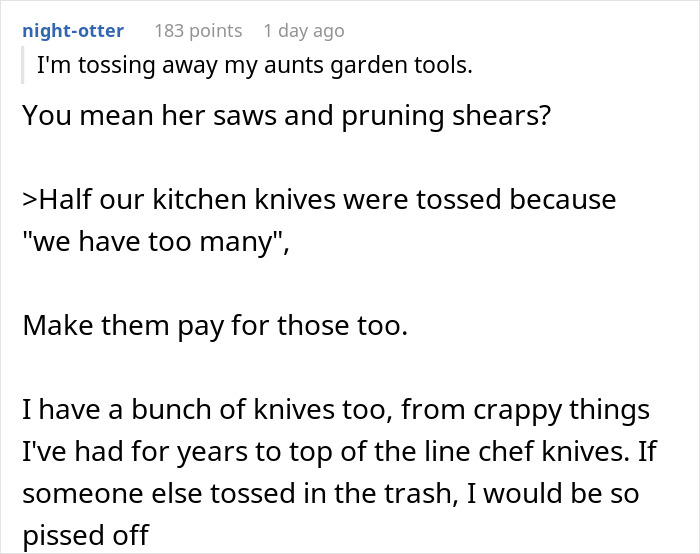Click the "Make them pay for those too." sentence
This screenshot has width=700, height=554.
click(214, 325)
